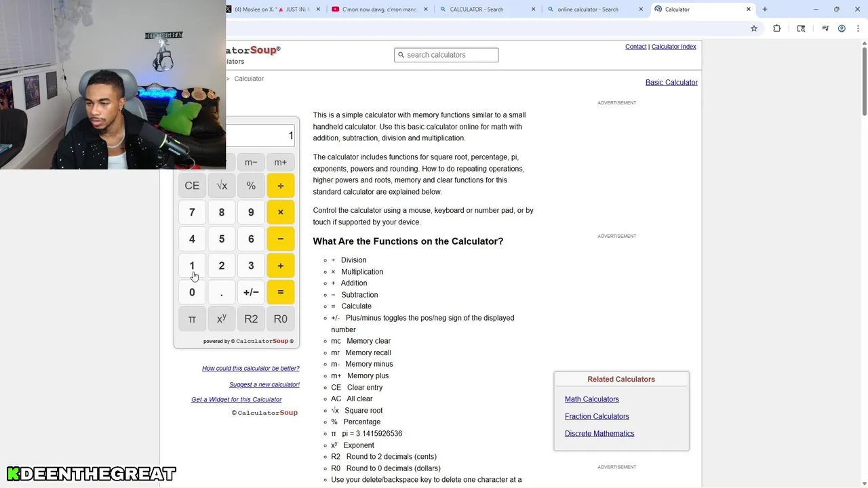Screen dimensions: 868x488
Task: Open the browser profile icon
Action: pos(842,28)
